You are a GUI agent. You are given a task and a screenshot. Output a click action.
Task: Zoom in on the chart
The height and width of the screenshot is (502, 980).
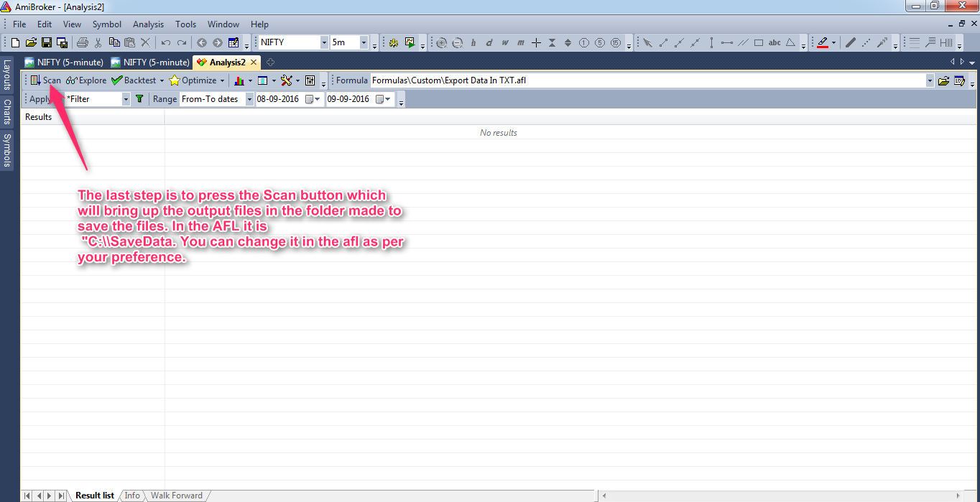coord(442,42)
